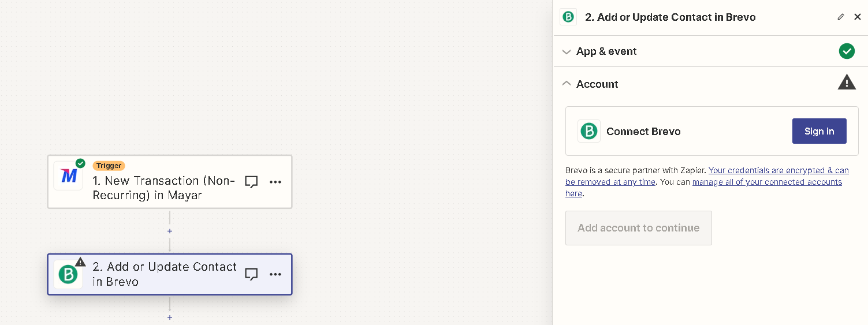Click the Brevo logo in panel header
The image size is (868, 325).
[568, 17]
